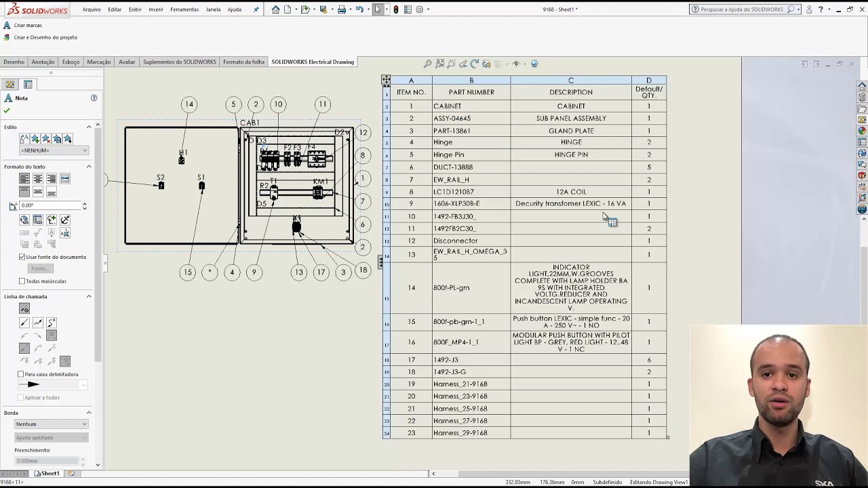This screenshot has height=488, width=868.
Task: Click the Print icon
Action: pyautogui.click(x=342, y=9)
